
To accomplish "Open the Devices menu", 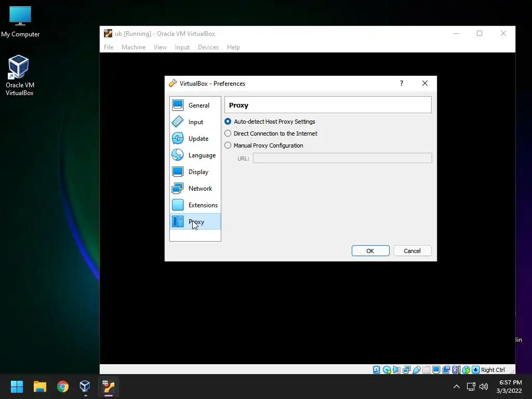I will (208, 47).
